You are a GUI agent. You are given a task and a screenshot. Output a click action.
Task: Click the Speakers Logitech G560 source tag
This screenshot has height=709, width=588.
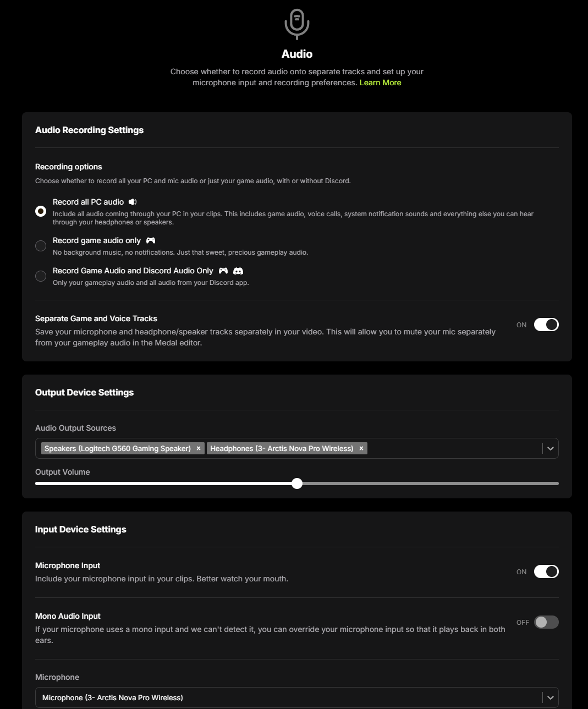[x=118, y=448]
